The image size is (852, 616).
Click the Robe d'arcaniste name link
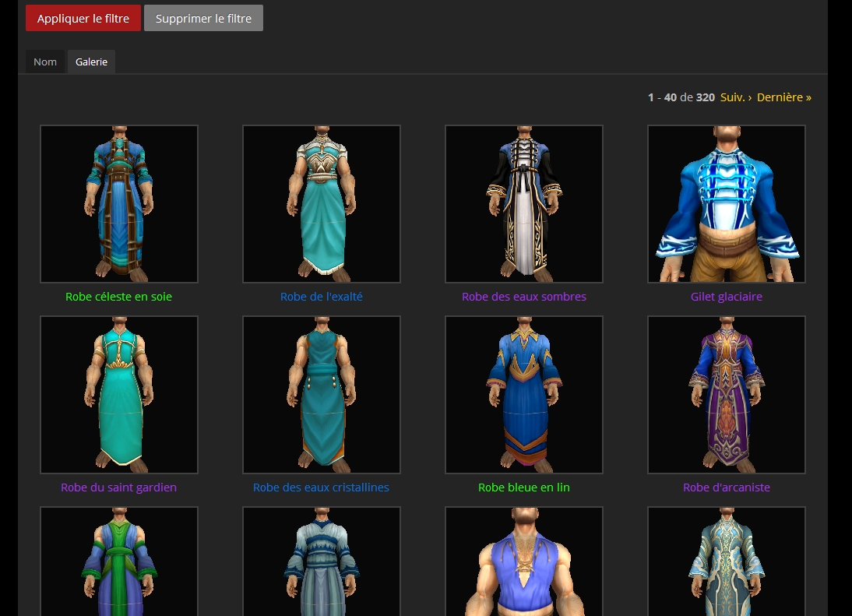pyautogui.click(x=727, y=488)
